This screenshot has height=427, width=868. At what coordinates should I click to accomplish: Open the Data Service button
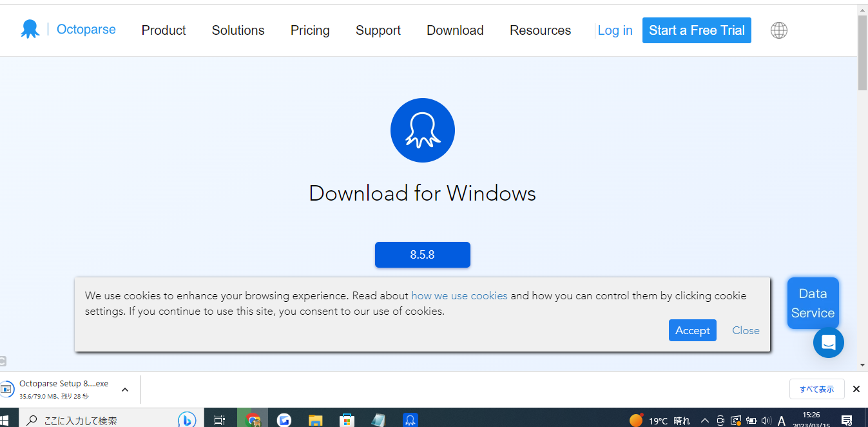[x=813, y=303]
